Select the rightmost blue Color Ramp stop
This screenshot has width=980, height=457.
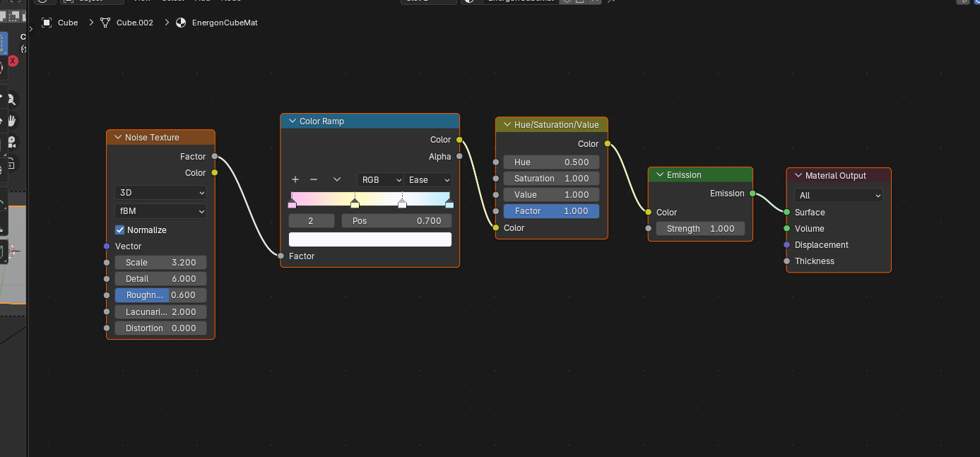(449, 205)
